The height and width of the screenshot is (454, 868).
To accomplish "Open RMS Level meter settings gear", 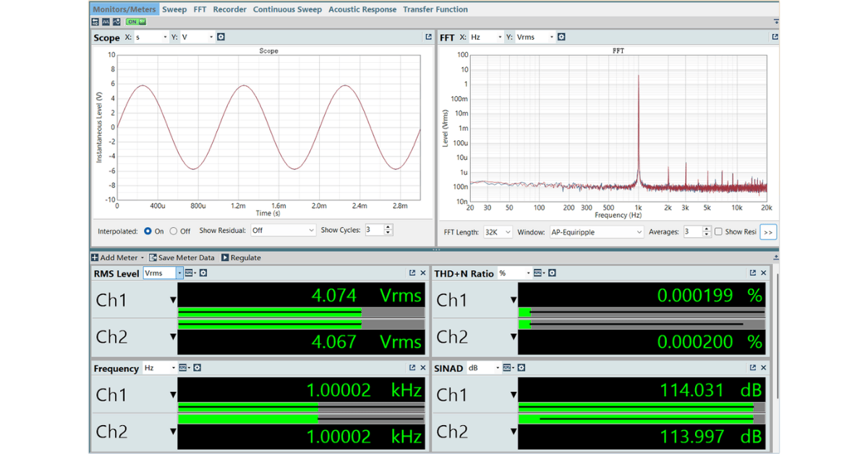I will 203,273.
